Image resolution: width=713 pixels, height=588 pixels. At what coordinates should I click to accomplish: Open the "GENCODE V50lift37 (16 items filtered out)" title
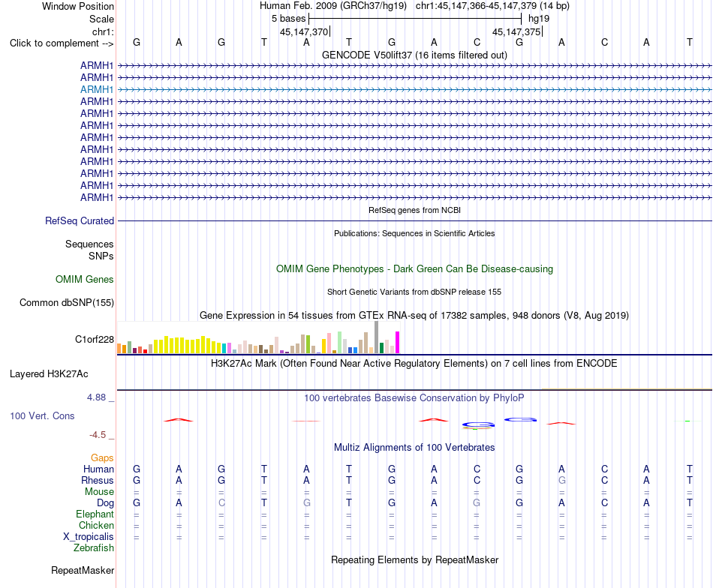pos(414,55)
